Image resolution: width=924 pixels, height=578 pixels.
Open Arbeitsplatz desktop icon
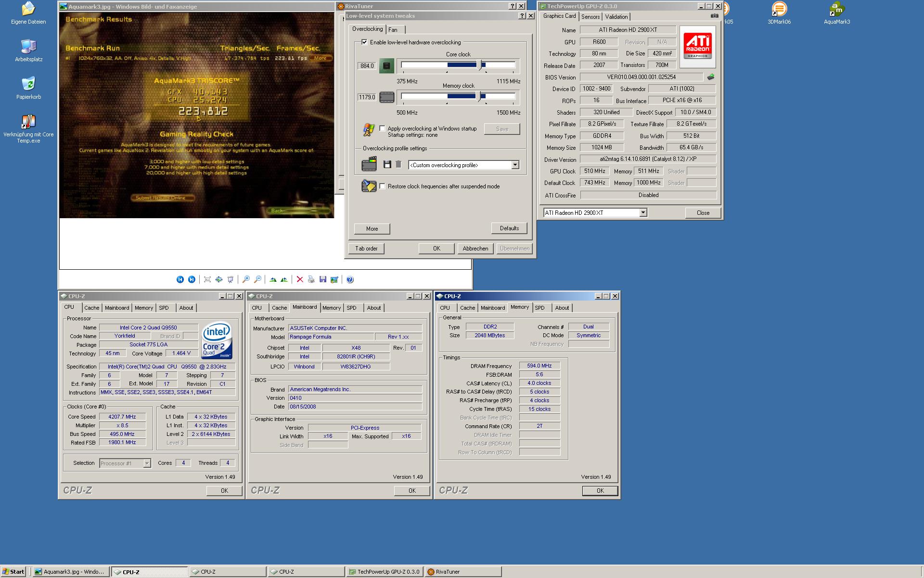coord(28,51)
